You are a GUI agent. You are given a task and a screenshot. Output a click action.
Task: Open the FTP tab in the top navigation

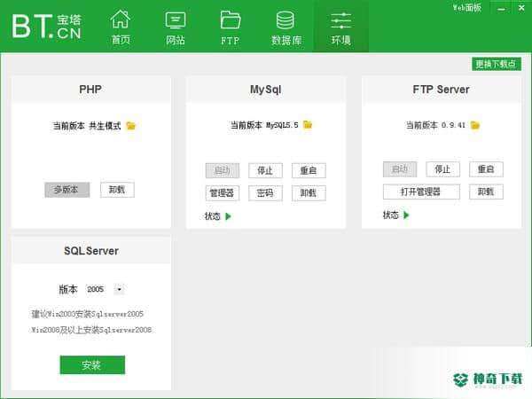coord(230,27)
